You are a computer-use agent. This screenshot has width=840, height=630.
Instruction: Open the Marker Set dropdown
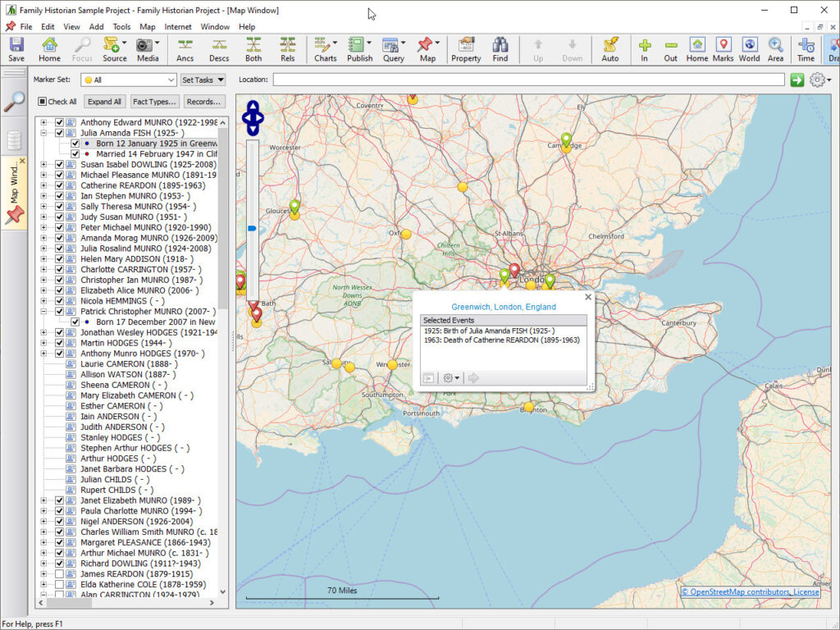click(129, 80)
